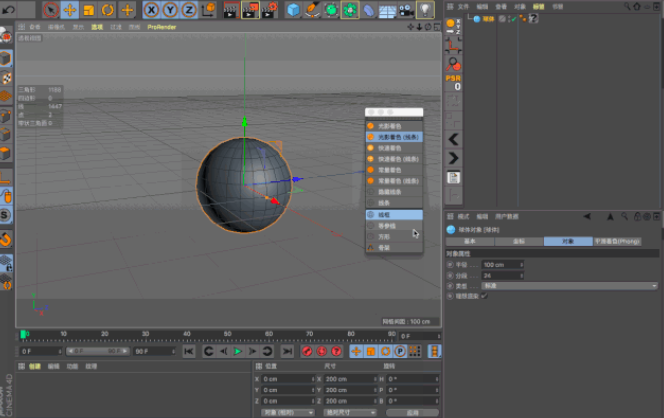Switch to the 坐标 tab
Image resolution: width=664 pixels, height=418 pixels.
518,241
